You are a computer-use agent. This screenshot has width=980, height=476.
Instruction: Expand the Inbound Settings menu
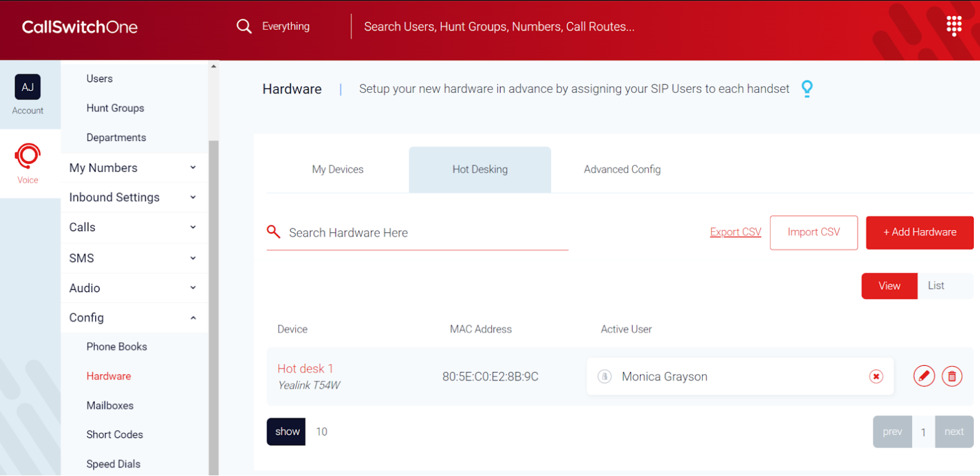(x=134, y=198)
